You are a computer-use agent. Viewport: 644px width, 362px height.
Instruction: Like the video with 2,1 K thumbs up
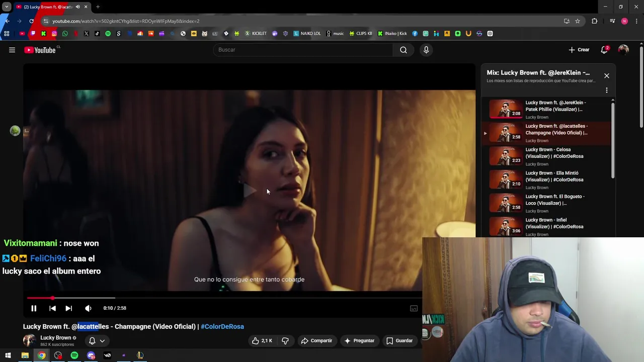pos(262,340)
